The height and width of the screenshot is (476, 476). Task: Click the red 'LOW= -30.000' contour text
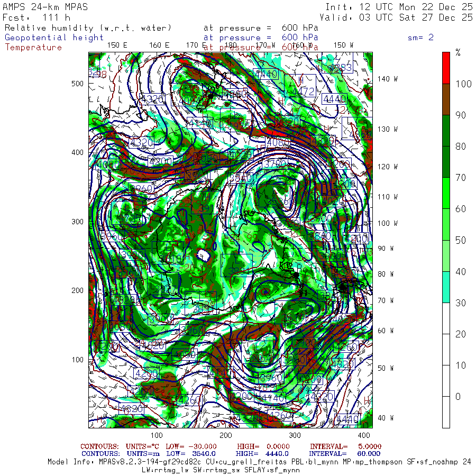[191, 446]
